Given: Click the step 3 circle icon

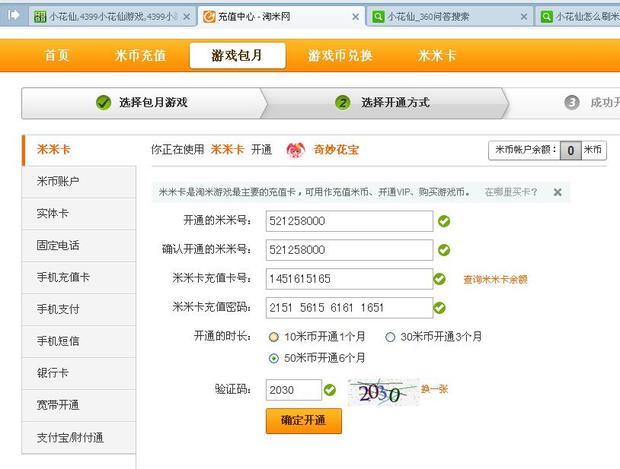Looking at the screenshot, I should (x=571, y=103).
